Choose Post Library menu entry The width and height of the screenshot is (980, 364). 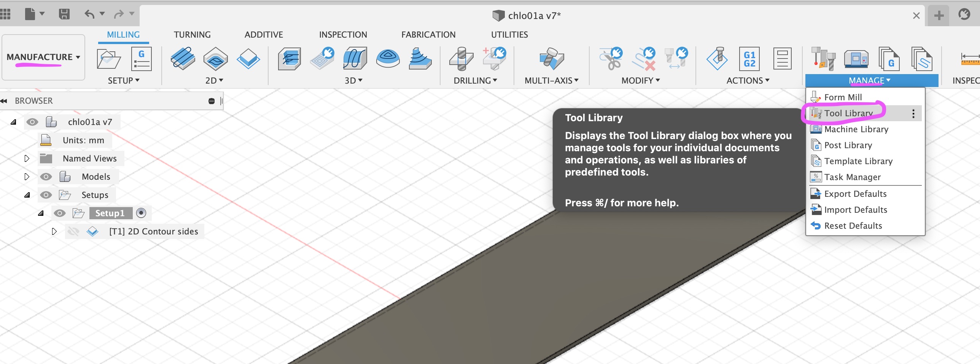865,145
